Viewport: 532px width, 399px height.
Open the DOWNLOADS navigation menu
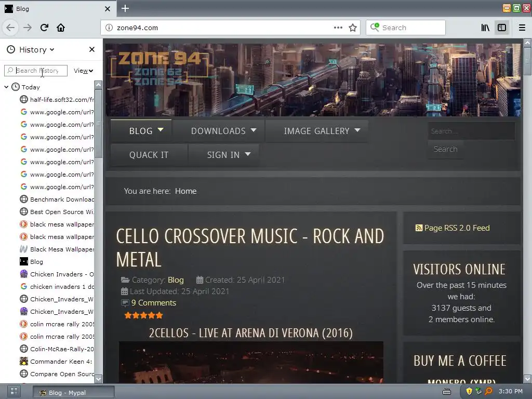click(218, 131)
